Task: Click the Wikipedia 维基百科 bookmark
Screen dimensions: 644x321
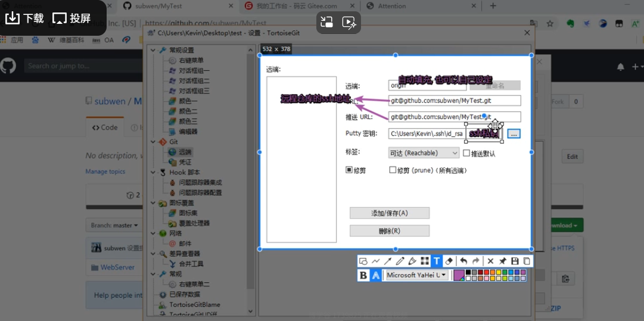Action: pos(66,40)
